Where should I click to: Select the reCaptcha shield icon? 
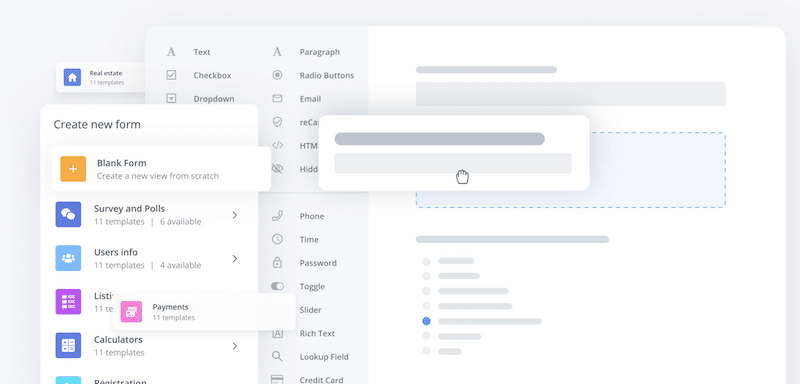[x=277, y=122]
